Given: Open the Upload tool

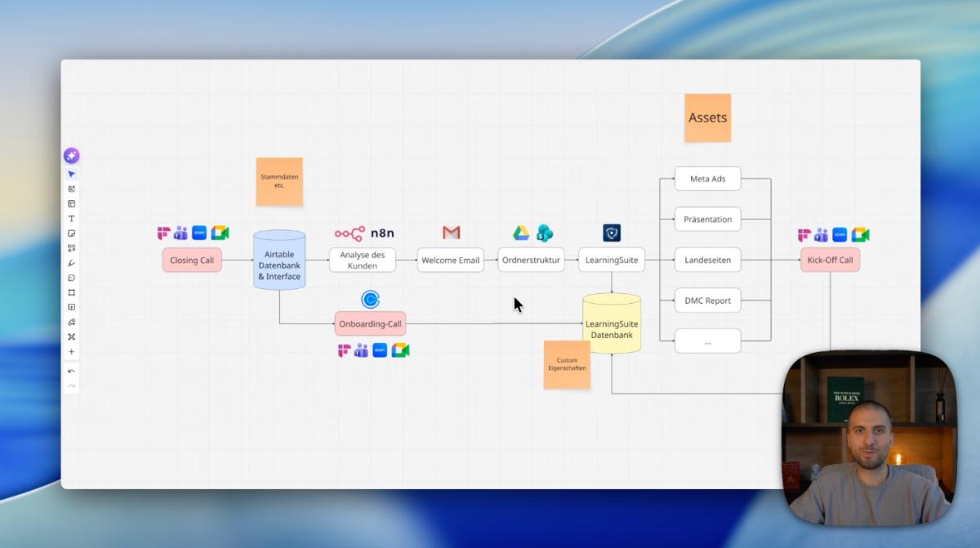Looking at the screenshot, I should pyautogui.click(x=71, y=307).
